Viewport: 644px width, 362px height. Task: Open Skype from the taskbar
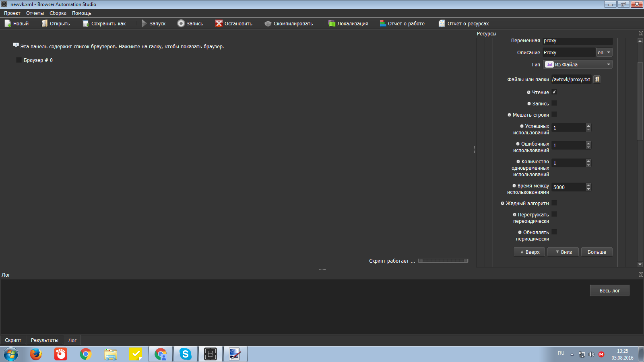(185, 354)
